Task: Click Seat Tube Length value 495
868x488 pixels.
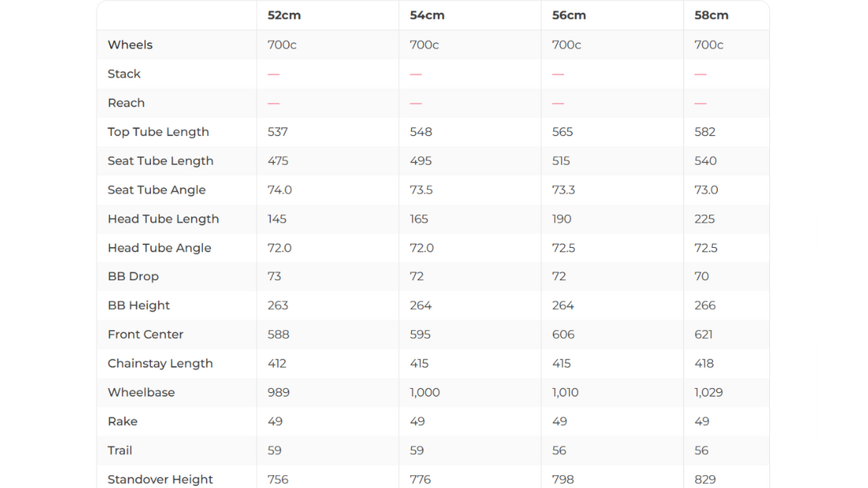Action: click(x=420, y=161)
